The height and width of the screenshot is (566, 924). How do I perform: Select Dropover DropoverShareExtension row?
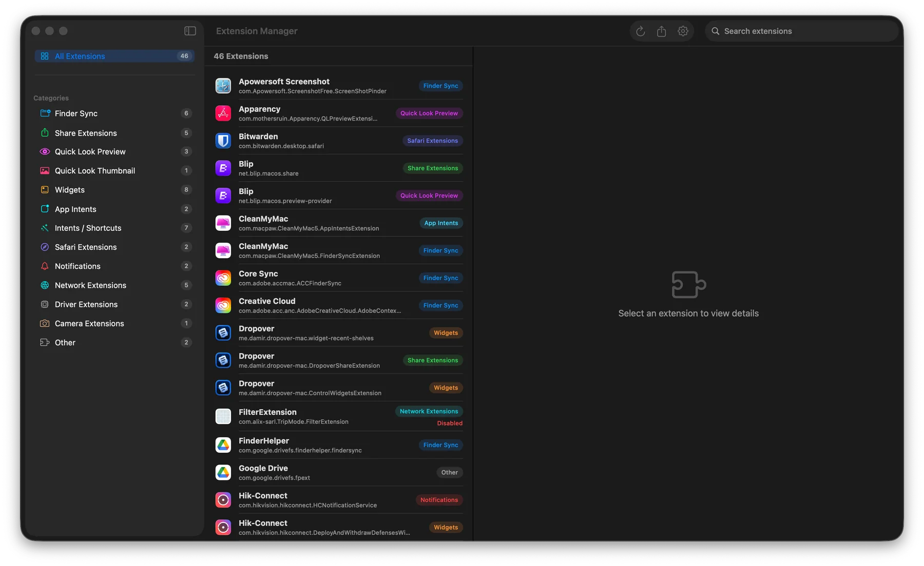click(x=339, y=360)
